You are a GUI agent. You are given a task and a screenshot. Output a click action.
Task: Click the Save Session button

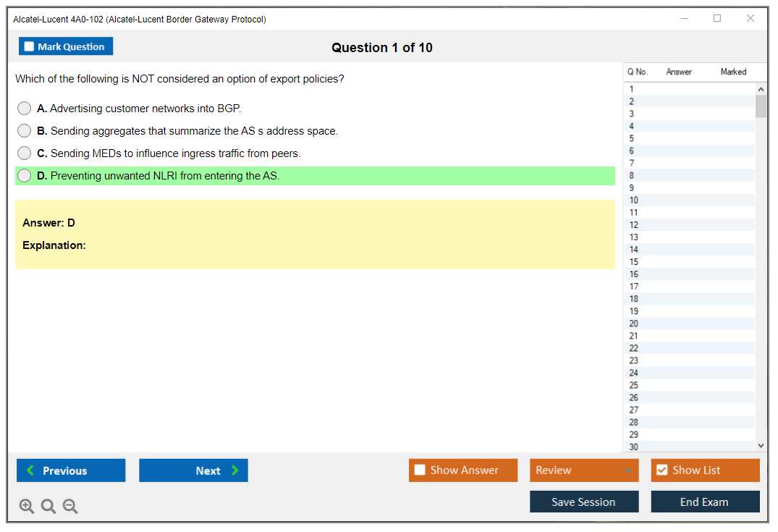(584, 502)
